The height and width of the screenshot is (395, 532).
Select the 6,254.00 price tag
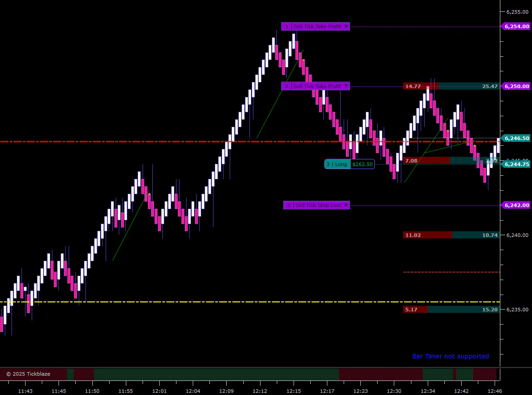point(516,26)
